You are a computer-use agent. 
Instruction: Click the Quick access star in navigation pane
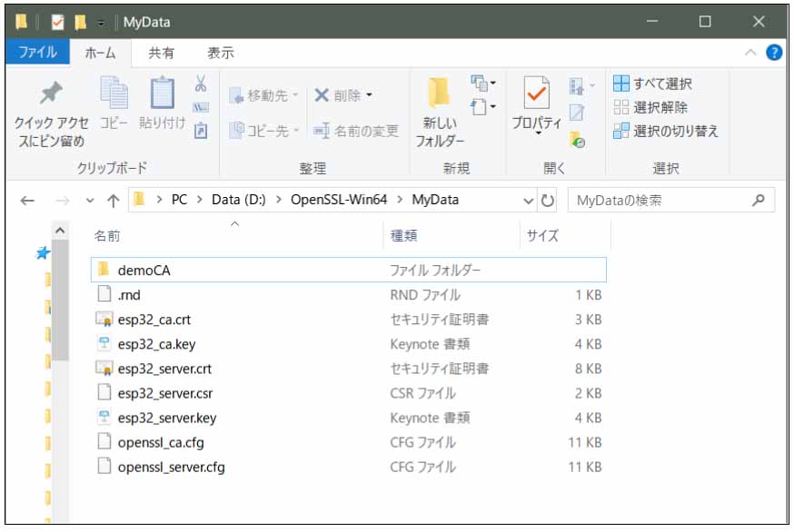click(43, 252)
